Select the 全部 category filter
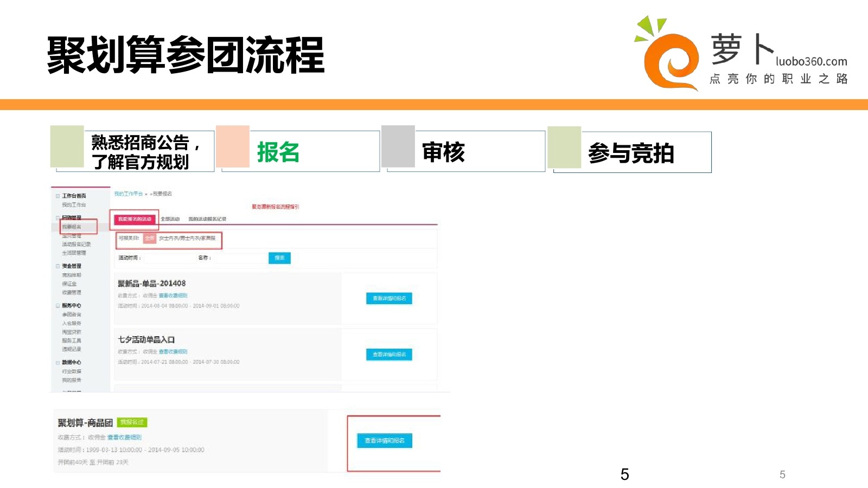The height and width of the screenshot is (488, 868). coord(150,238)
